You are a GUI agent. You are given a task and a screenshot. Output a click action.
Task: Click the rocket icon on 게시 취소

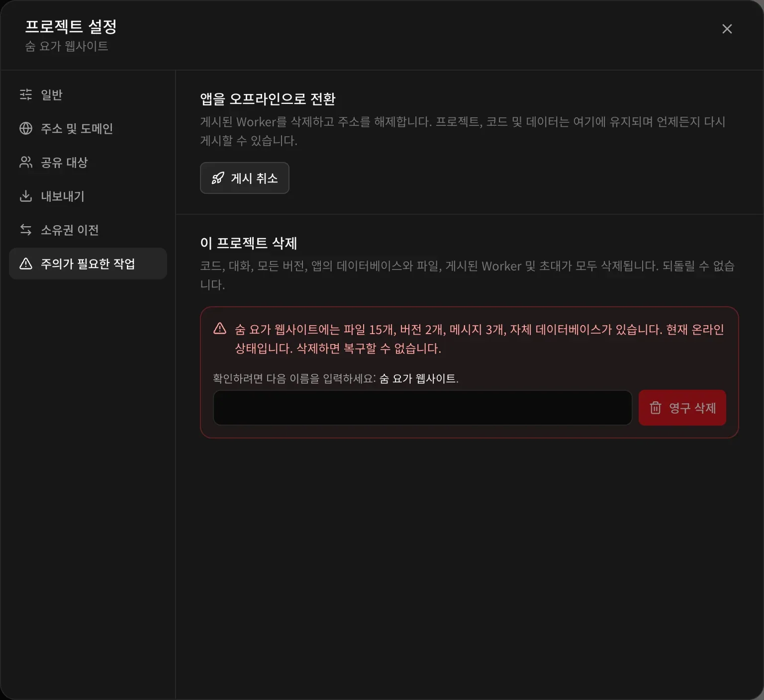(218, 178)
